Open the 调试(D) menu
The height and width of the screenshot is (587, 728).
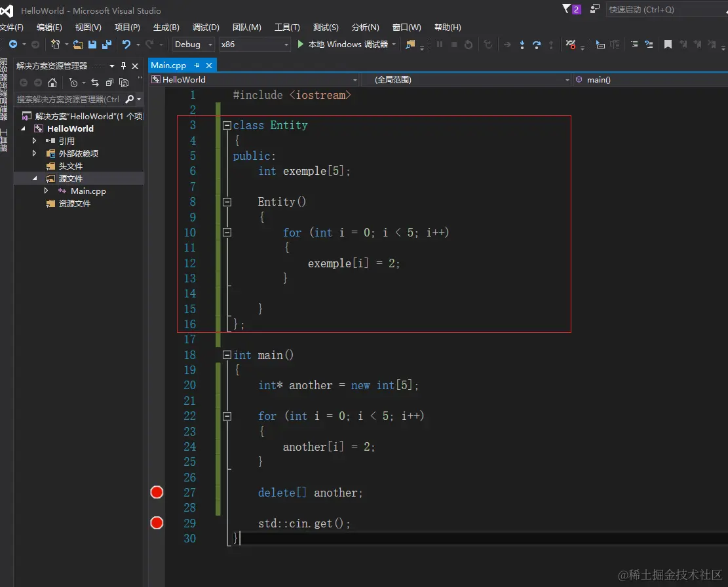tap(206, 28)
